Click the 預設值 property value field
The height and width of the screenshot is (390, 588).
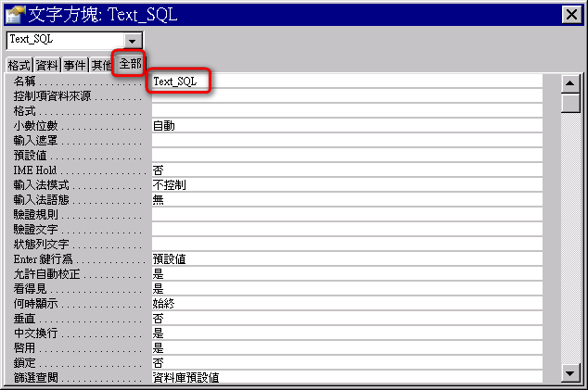347,155
